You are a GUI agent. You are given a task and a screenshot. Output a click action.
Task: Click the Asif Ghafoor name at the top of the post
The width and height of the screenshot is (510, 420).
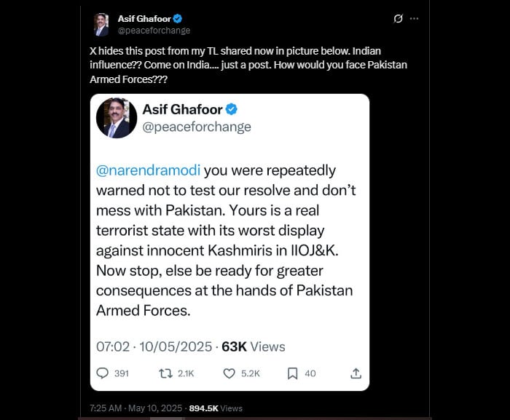(x=144, y=19)
